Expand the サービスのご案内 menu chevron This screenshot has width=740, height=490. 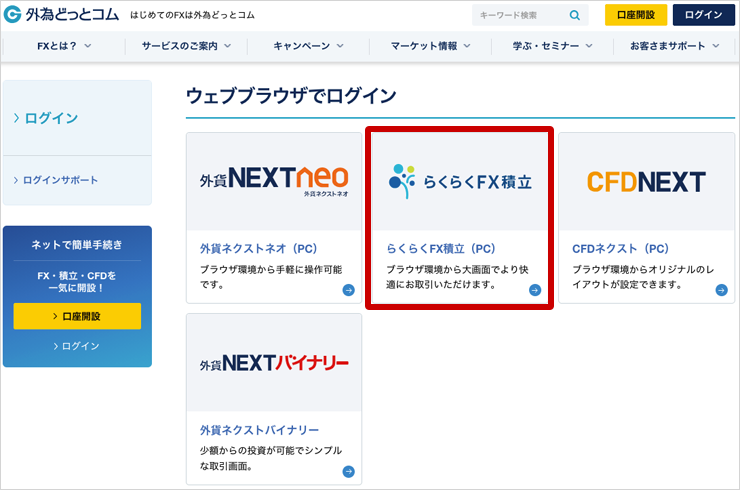click(x=227, y=46)
